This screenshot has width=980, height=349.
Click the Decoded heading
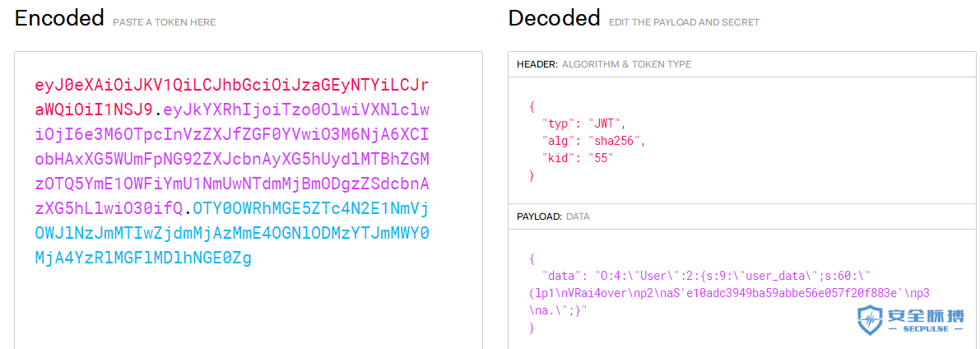click(554, 19)
